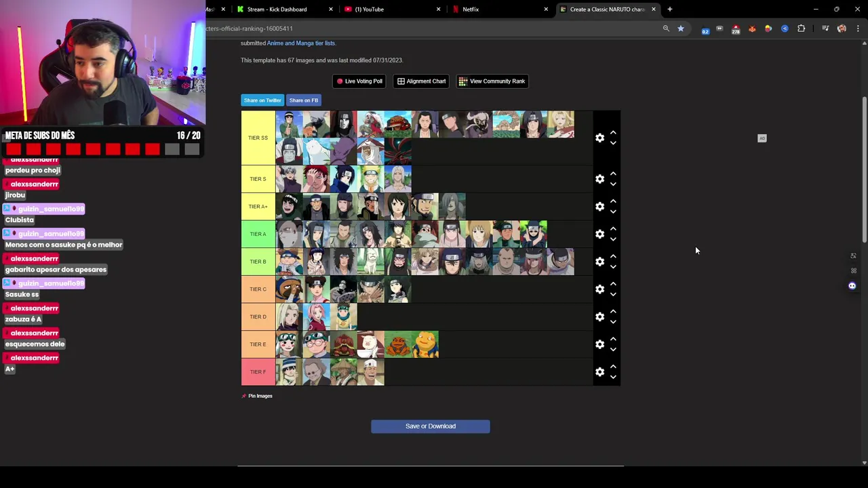Open settings gear for TIER E row

[599, 344]
